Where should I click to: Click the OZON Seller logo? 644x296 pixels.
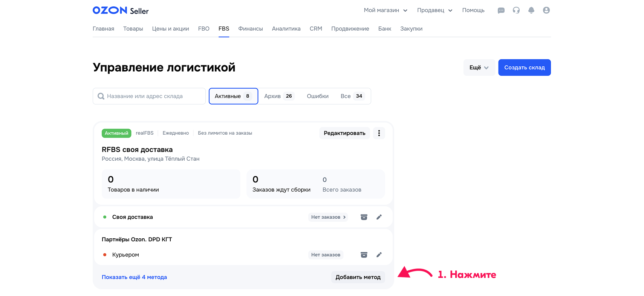pyautogui.click(x=121, y=11)
